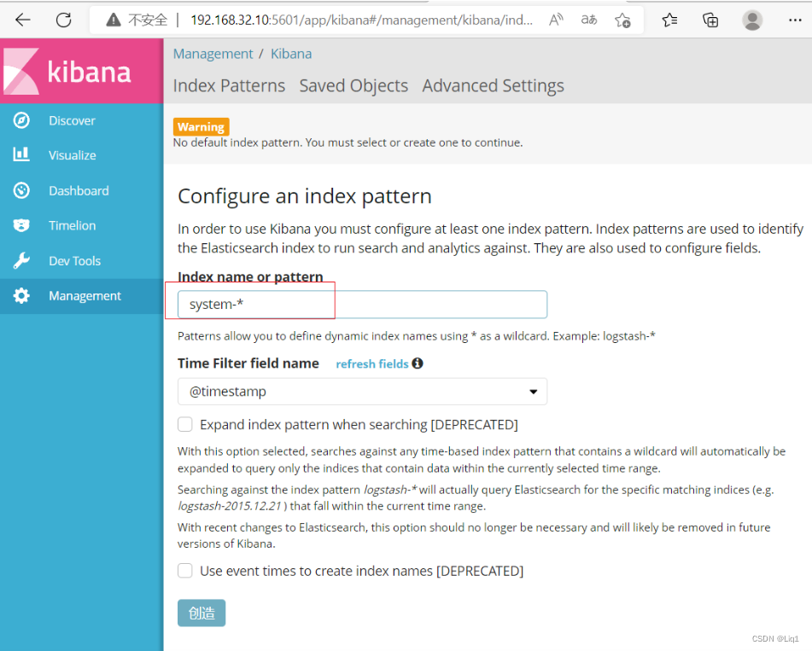Viewport: 812px width, 651px height.
Task: Open the Time Filter field name dropdown
Action: (x=362, y=392)
